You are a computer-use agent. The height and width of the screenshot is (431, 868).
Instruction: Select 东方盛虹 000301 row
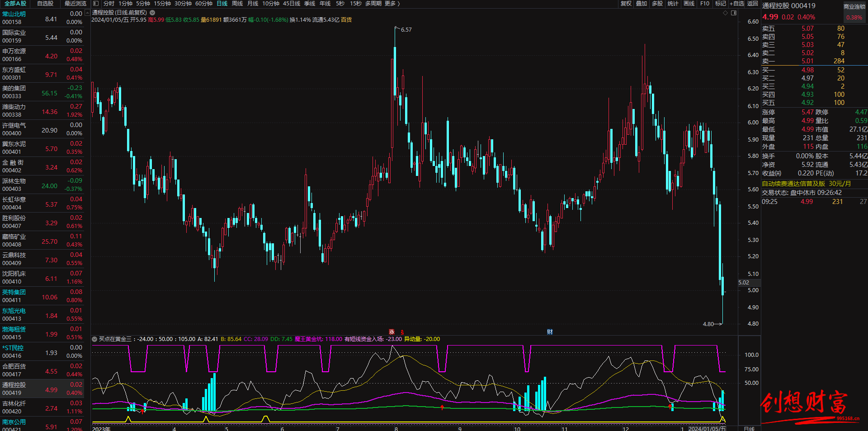pyautogui.click(x=42, y=74)
